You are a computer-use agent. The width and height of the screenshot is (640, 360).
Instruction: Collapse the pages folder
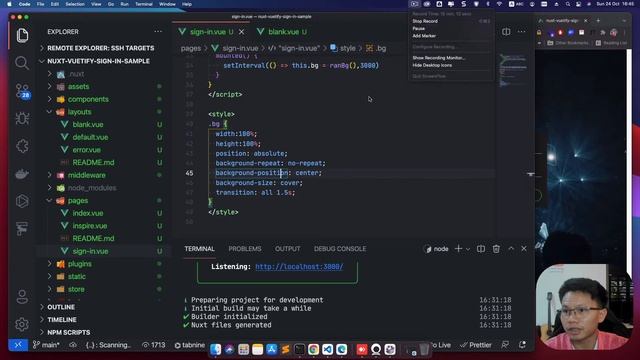coord(78,200)
